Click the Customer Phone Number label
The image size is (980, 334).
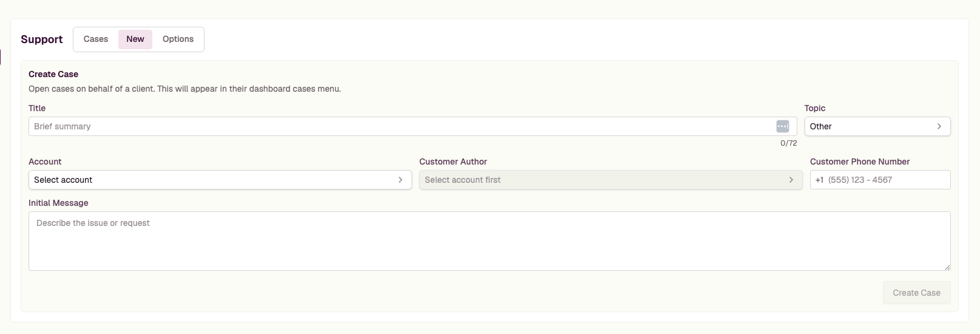[x=860, y=162]
